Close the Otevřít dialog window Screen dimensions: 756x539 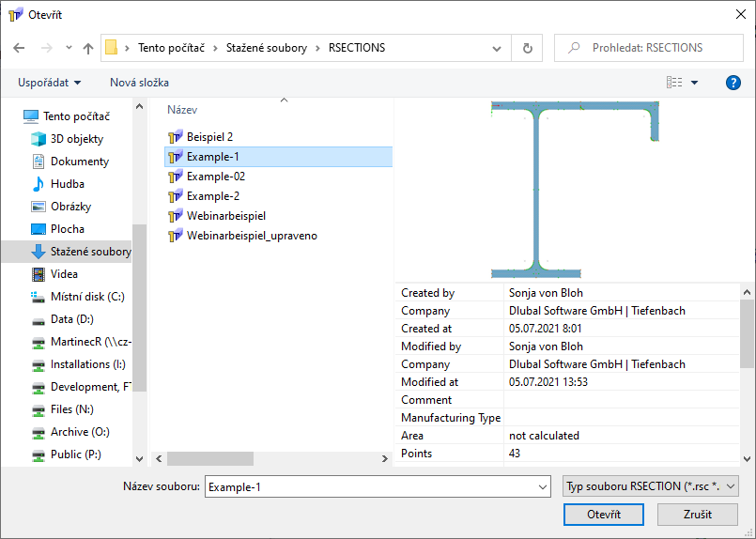pos(741,14)
